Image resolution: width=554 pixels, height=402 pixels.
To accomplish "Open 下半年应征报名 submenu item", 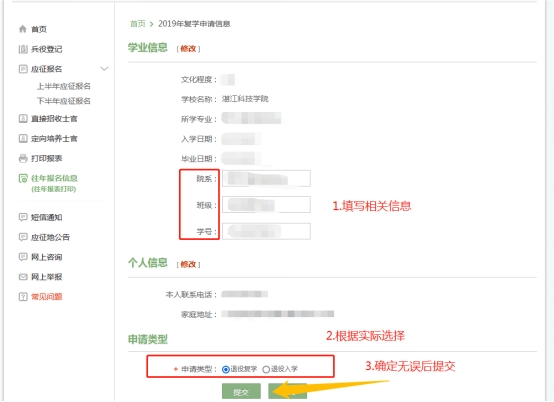I will tap(64, 101).
